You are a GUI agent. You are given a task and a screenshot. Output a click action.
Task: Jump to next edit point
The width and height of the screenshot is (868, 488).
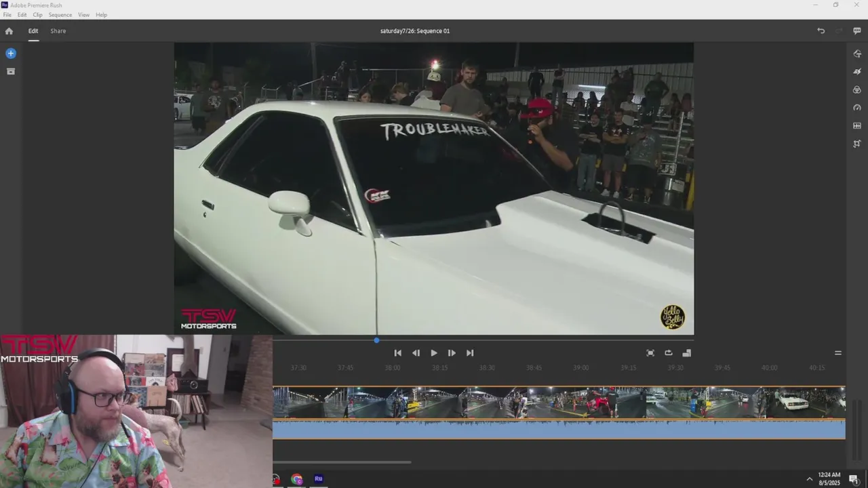470,353
